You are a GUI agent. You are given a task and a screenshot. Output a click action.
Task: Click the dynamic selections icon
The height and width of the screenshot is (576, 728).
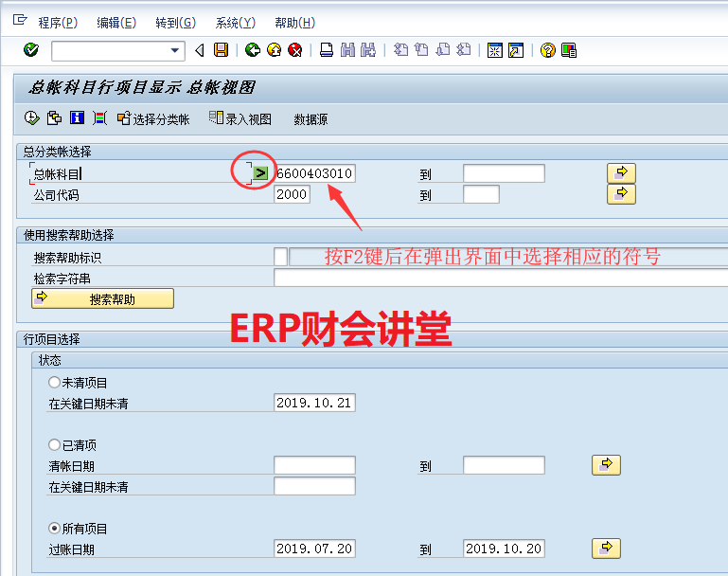[x=99, y=118]
